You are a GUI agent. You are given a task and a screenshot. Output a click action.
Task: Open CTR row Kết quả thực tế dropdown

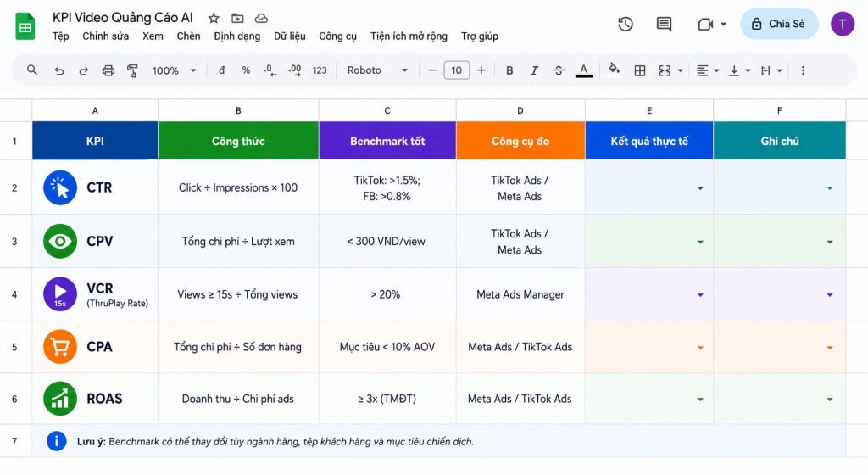point(700,188)
